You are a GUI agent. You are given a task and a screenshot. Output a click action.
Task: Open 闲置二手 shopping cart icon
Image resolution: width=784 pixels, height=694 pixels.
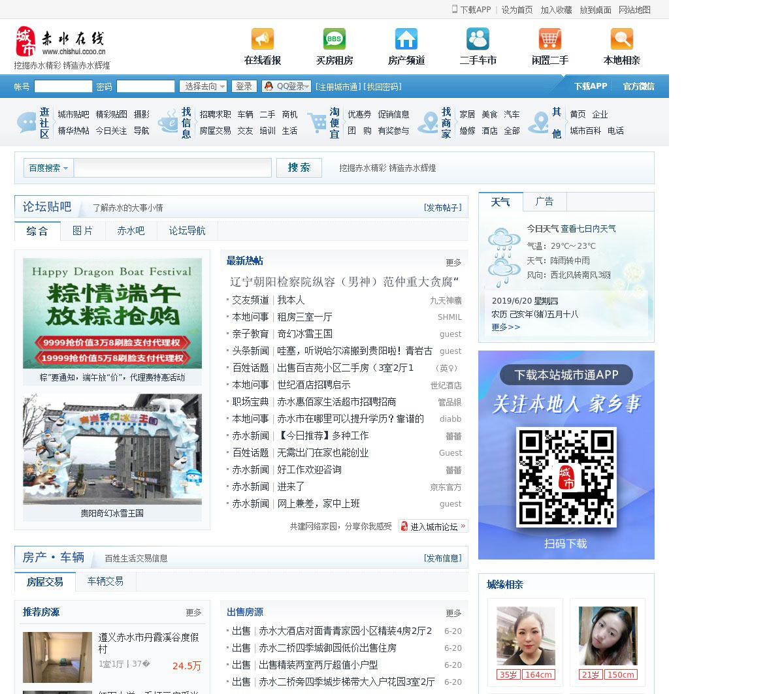click(550, 39)
